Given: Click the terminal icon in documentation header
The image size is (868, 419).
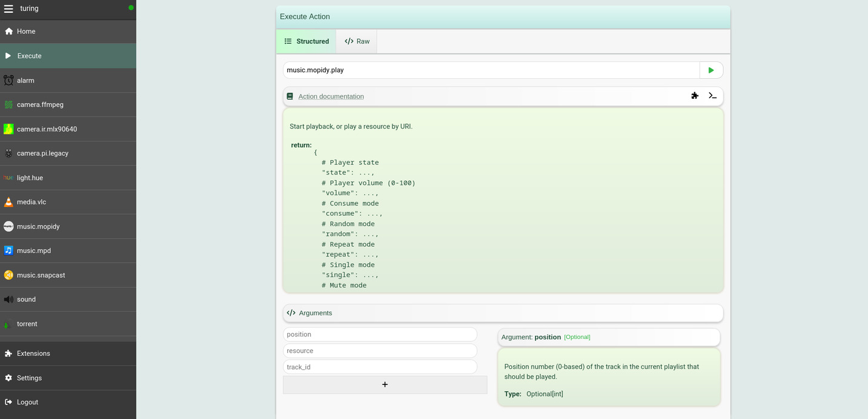Looking at the screenshot, I should (712, 95).
